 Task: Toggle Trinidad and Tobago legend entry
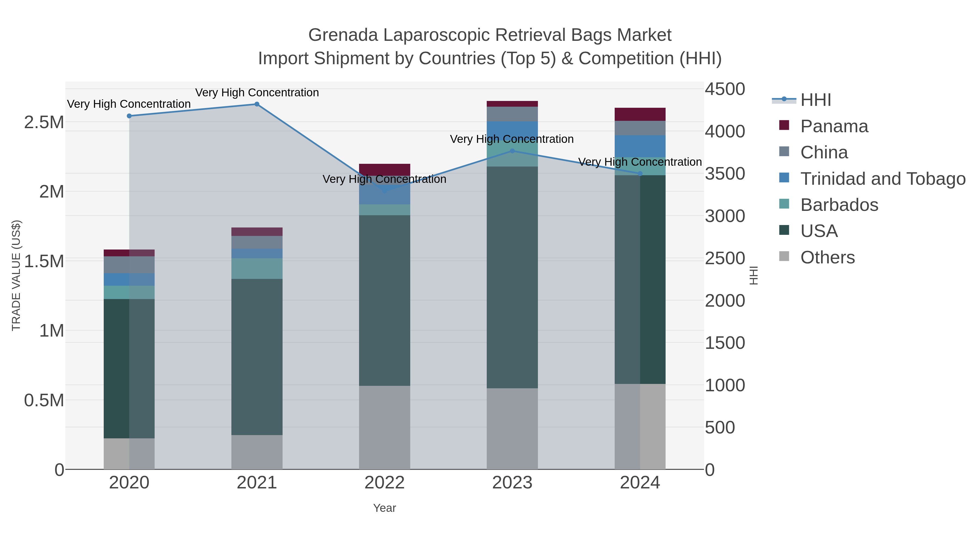[872, 178]
